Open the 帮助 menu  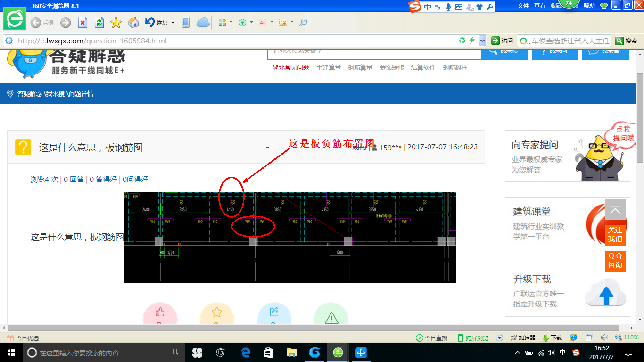coord(589,6)
